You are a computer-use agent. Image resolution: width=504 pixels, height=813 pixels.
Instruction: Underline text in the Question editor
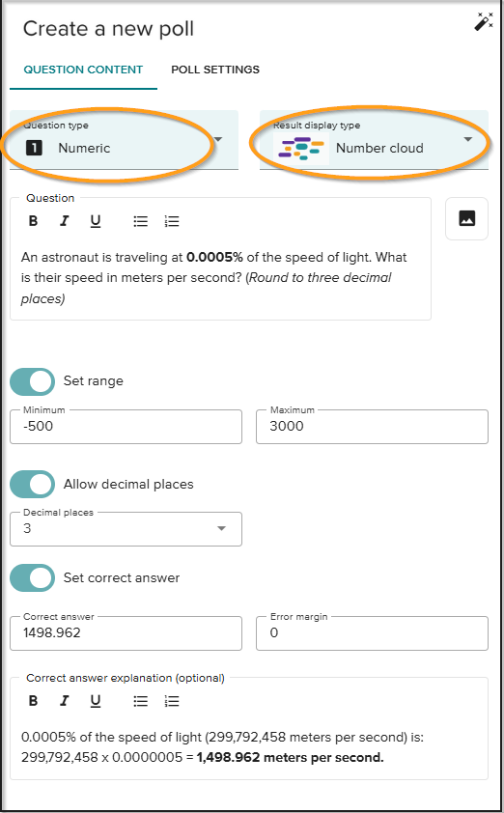tap(96, 221)
